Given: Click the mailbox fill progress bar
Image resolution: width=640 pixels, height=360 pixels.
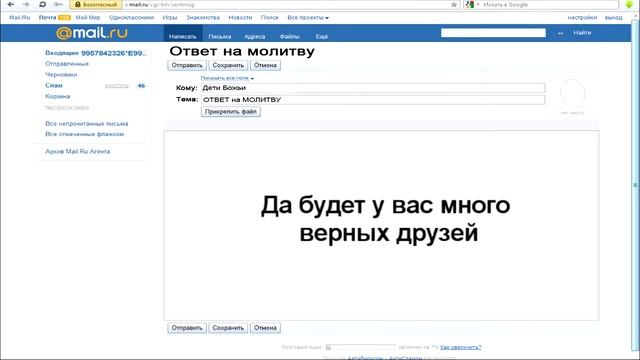Looking at the screenshot, I should [361, 347].
